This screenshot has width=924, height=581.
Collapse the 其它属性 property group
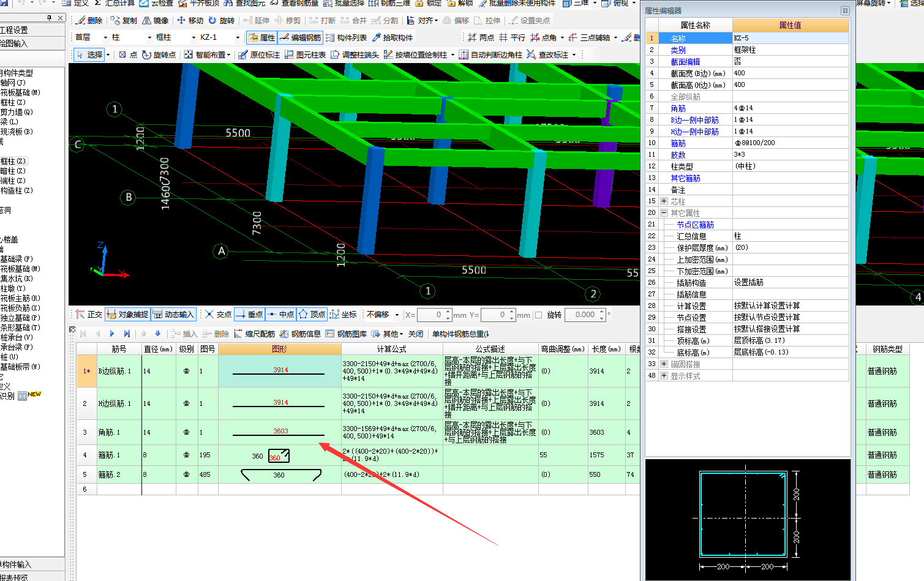coord(664,213)
